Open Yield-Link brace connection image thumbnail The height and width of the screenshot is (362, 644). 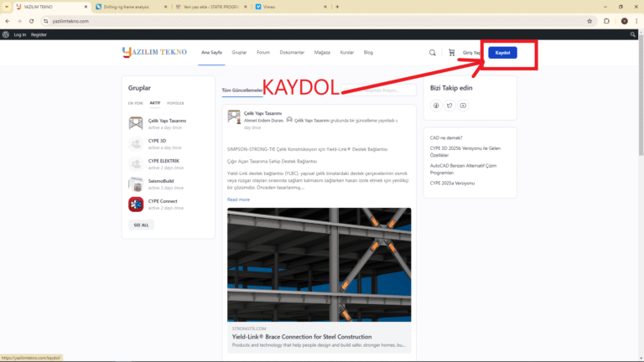click(319, 264)
